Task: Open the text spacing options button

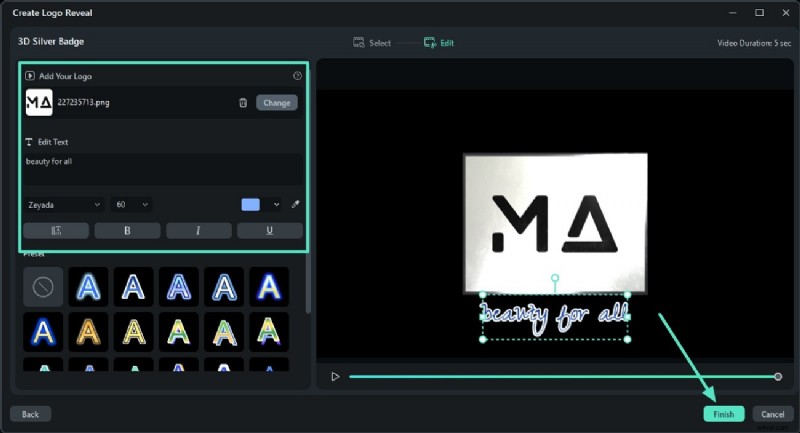Action: [56, 231]
